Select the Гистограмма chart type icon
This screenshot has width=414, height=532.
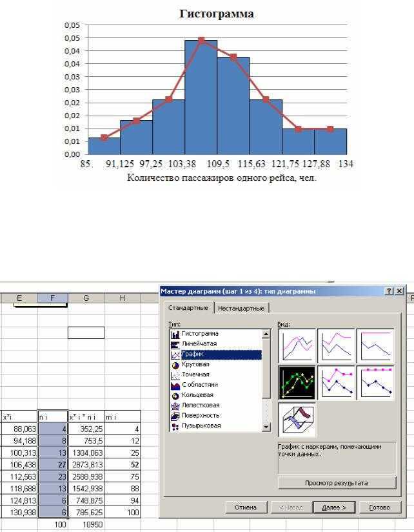point(175,334)
